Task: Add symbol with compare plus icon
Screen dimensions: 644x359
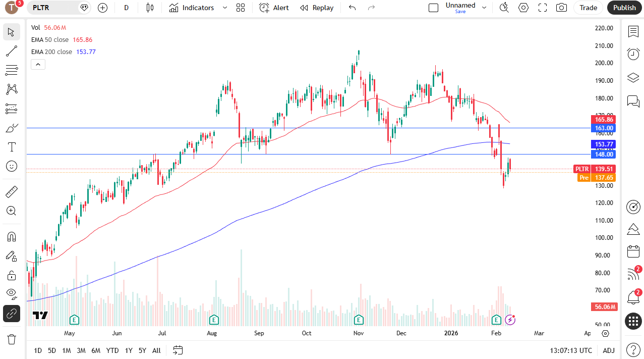Action: [x=103, y=8]
